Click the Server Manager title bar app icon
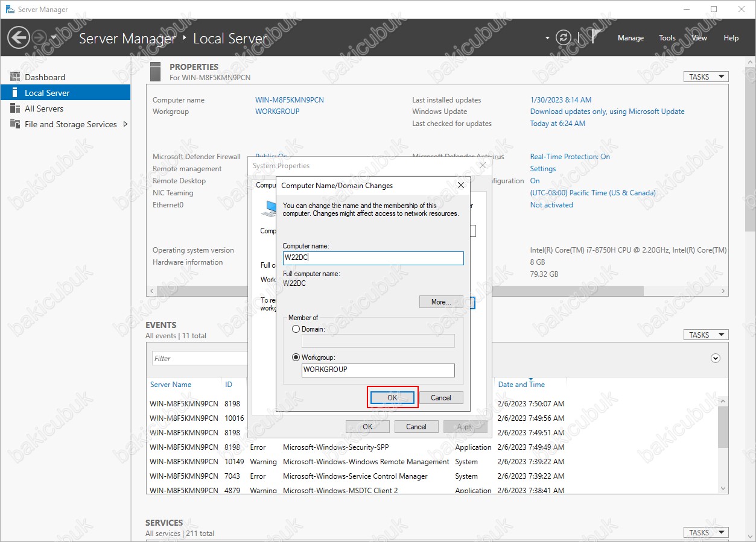The height and width of the screenshot is (542, 756). [x=10, y=9]
